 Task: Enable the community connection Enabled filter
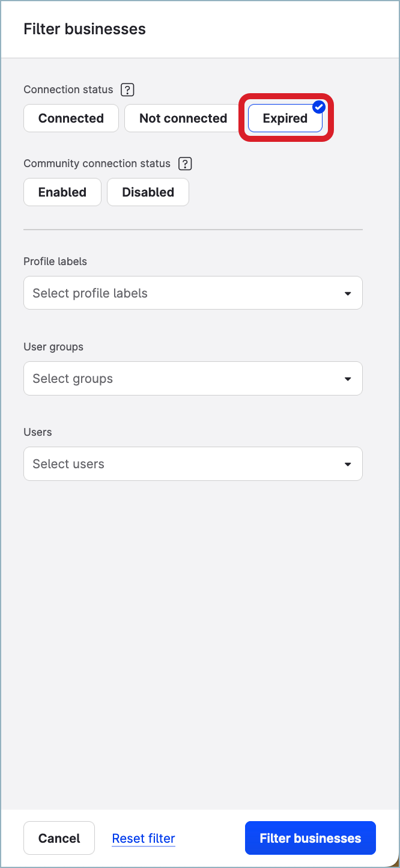point(62,192)
